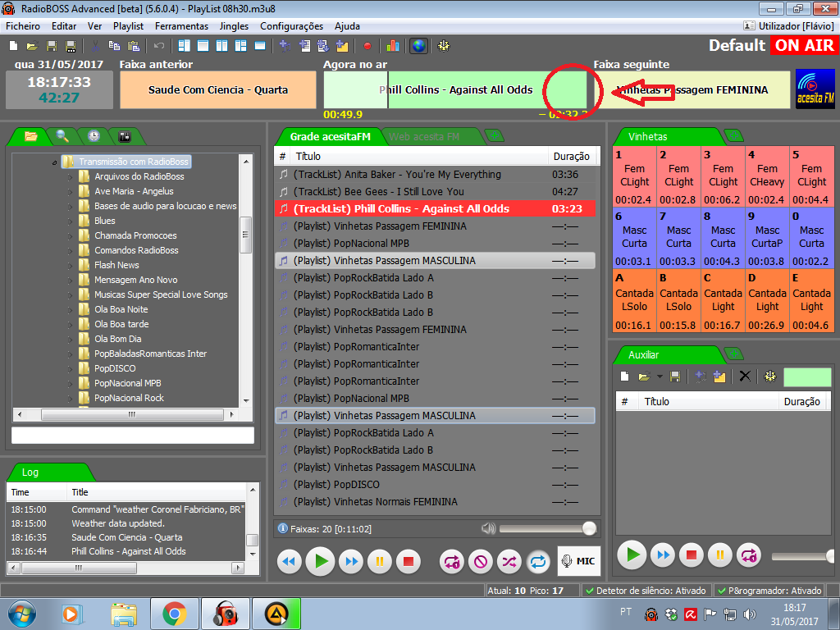The image size is (840, 630).
Task: Expand the PopDISCO folder
Action: (x=71, y=368)
